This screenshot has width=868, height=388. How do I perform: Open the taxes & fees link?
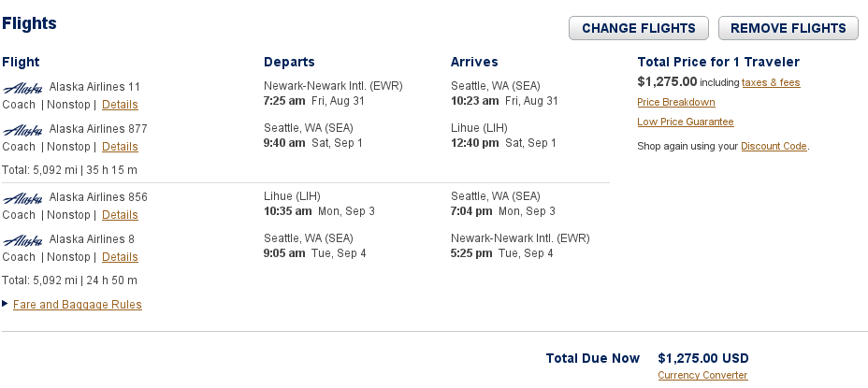click(771, 83)
